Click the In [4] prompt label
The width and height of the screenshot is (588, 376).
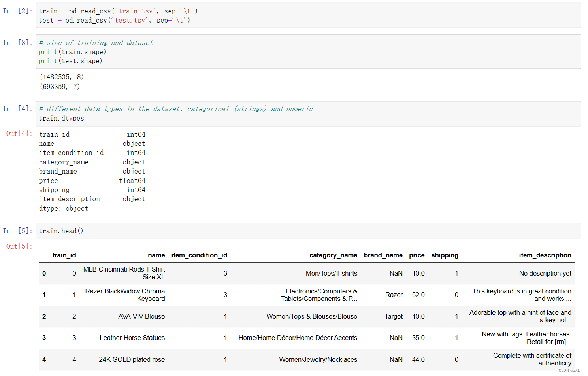(x=17, y=109)
